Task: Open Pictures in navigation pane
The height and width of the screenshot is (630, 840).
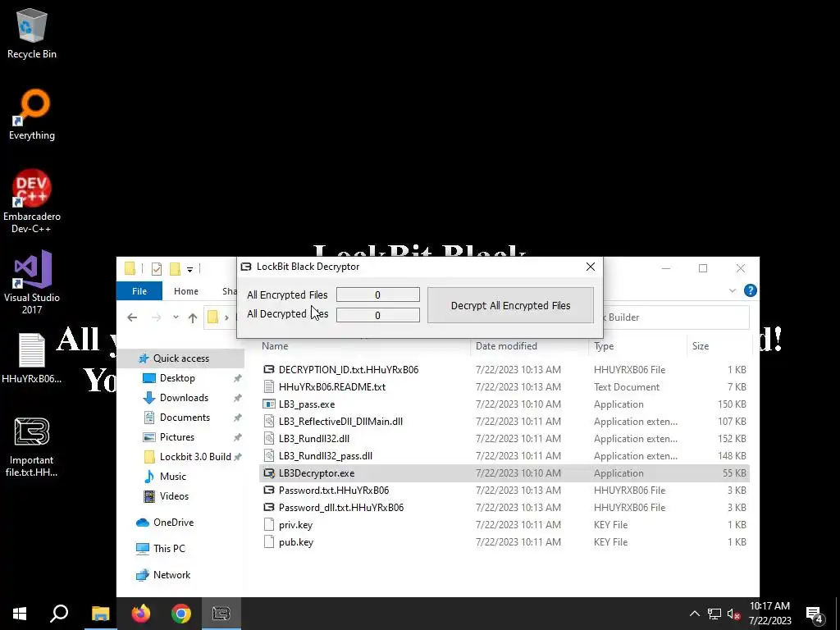Action: coord(177,437)
